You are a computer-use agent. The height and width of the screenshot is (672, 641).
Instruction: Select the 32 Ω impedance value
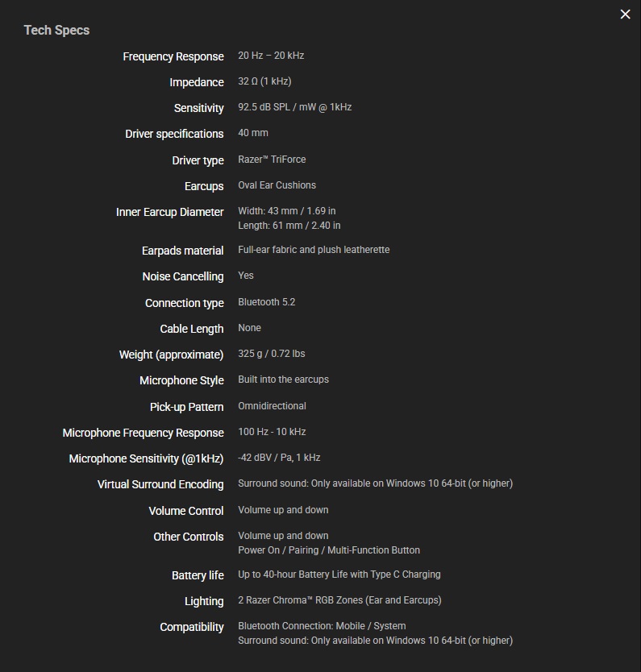(x=264, y=81)
